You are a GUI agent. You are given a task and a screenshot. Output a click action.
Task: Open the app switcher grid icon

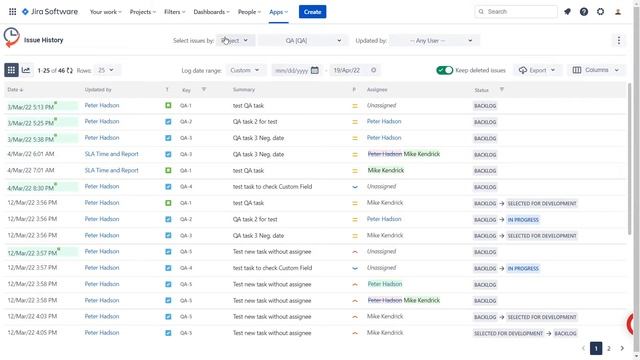13,12
